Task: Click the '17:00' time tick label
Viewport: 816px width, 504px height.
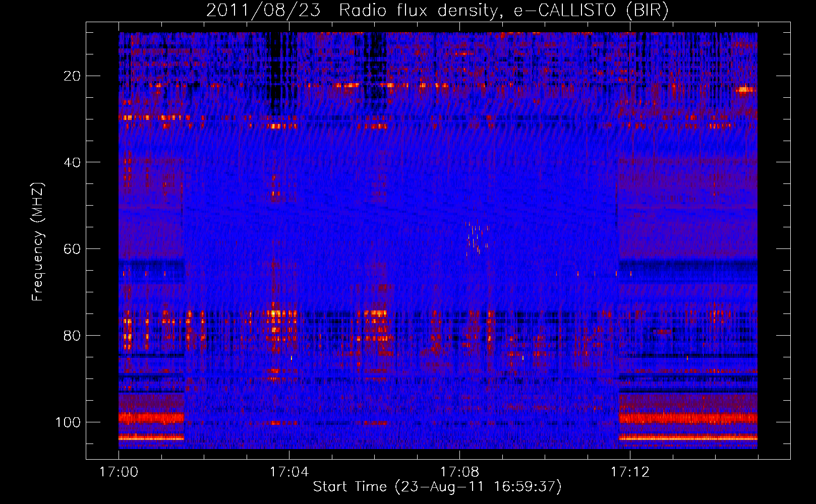Action: 119,472
